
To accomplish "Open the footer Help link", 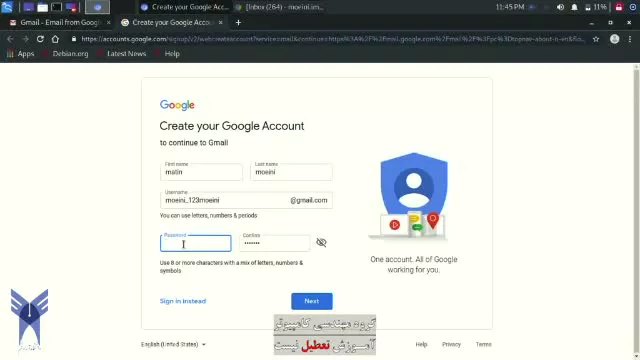I will [421, 344].
